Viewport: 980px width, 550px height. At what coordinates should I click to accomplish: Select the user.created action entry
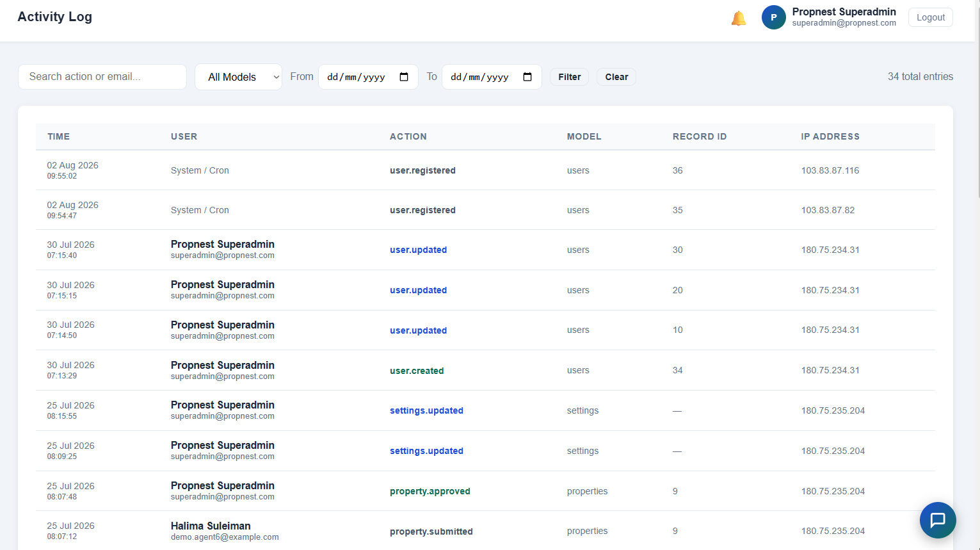pyautogui.click(x=417, y=371)
